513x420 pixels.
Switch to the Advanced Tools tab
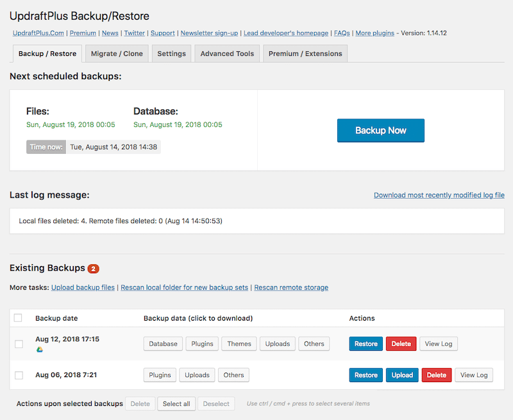point(226,54)
